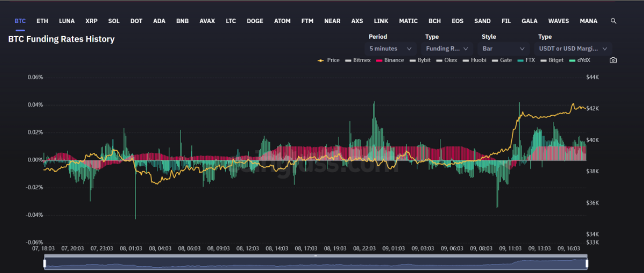Select the ATOM tab
Image resolution: width=644 pixels, height=273 pixels.
click(282, 21)
